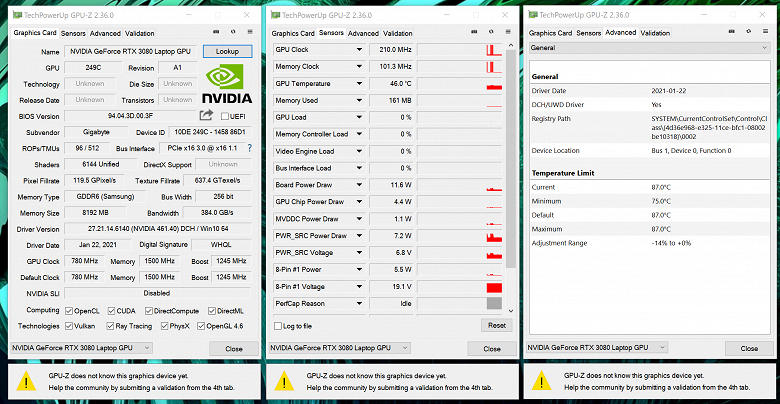The height and width of the screenshot is (404, 780).
Task: Click the refresh icon in the Sensors window
Action: pyautogui.click(x=491, y=31)
